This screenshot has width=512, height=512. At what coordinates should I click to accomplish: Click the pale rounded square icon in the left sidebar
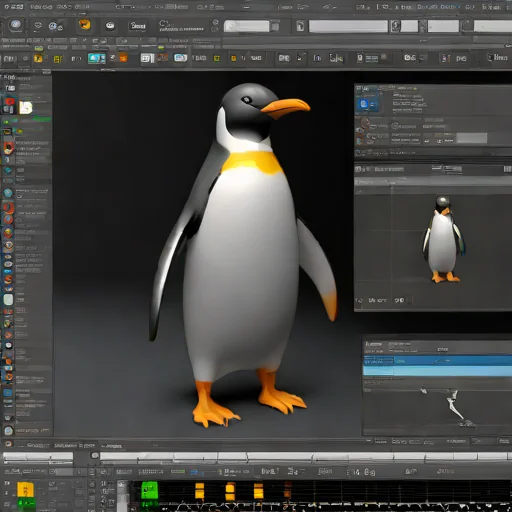tap(8, 299)
